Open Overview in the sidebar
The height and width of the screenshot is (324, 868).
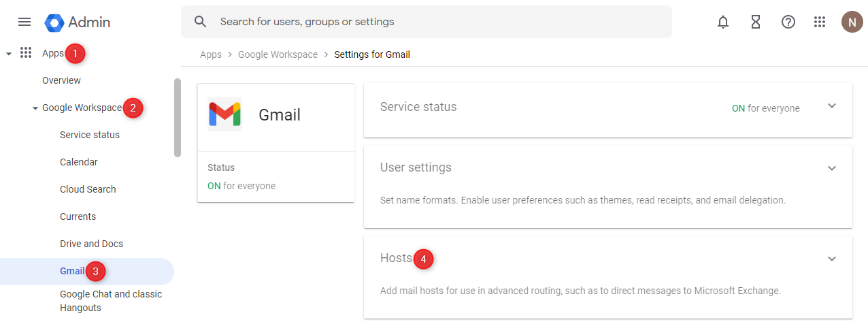tap(61, 80)
